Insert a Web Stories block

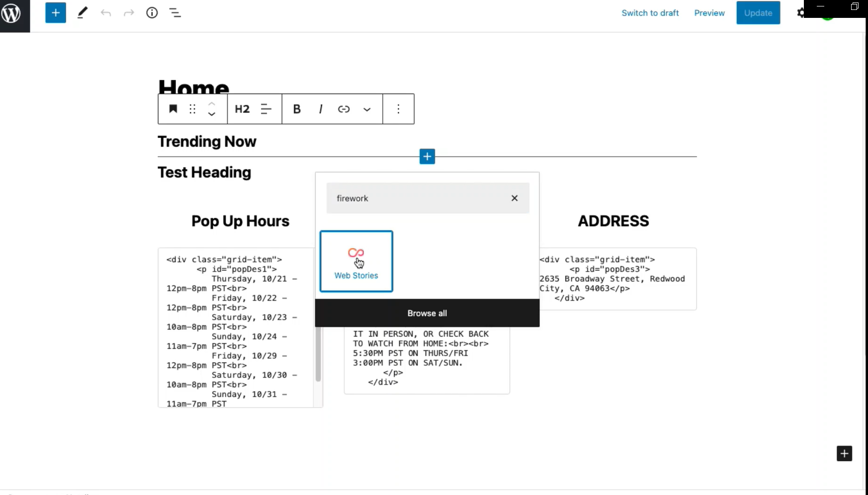(x=356, y=261)
